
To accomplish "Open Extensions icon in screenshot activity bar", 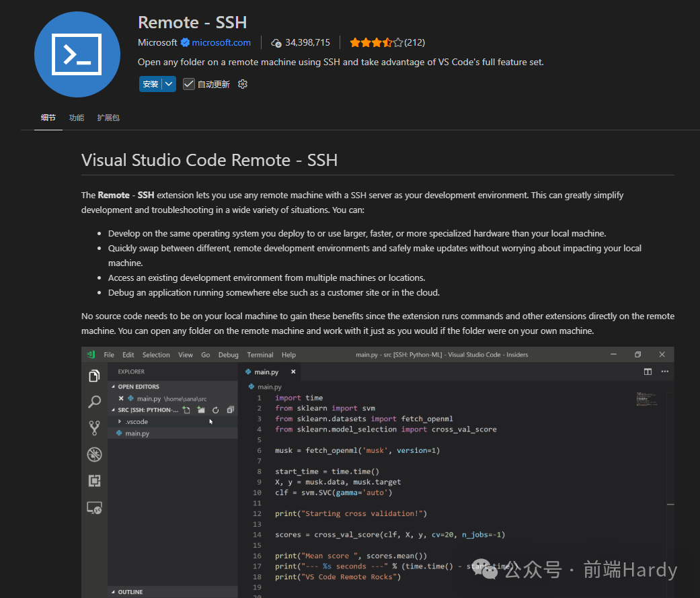I will click(94, 480).
